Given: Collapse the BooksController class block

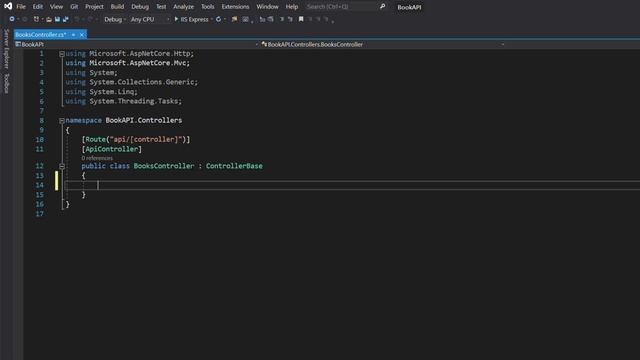Looking at the screenshot, I should tap(62, 166).
